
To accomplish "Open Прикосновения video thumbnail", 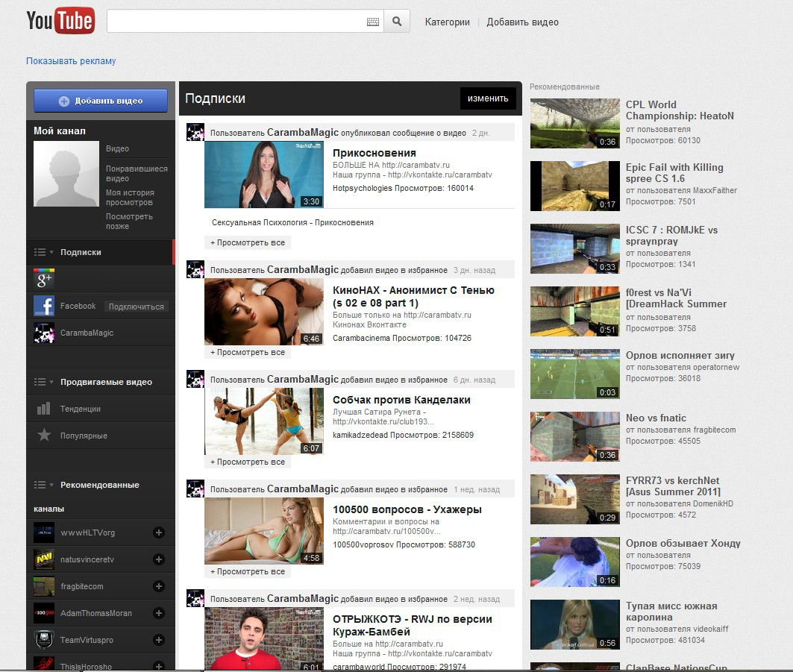I will click(x=264, y=175).
